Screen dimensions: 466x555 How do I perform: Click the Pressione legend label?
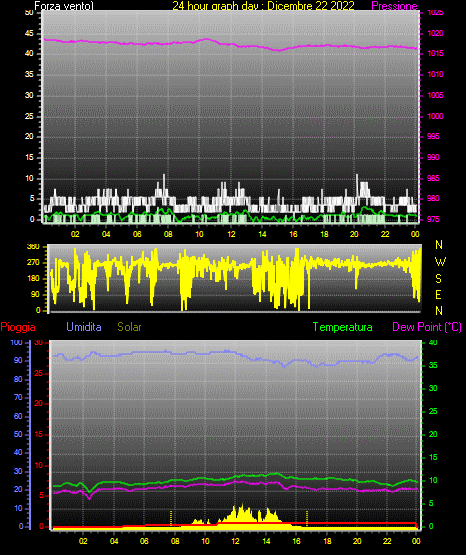(x=394, y=6)
